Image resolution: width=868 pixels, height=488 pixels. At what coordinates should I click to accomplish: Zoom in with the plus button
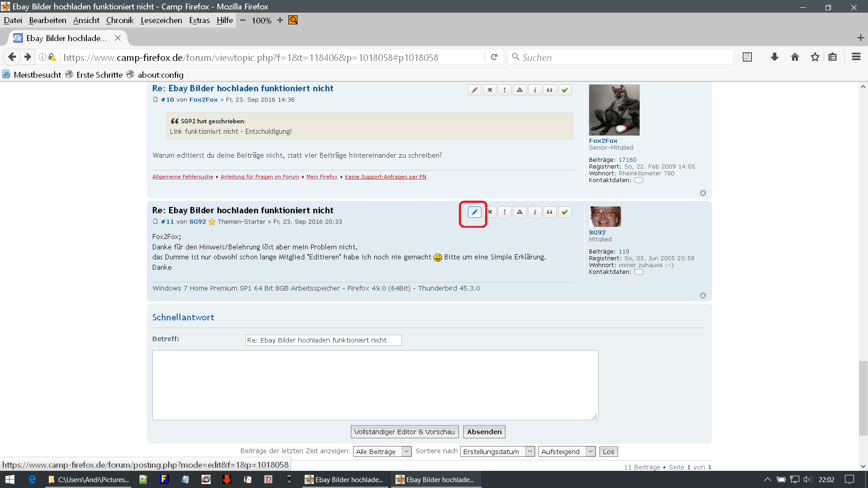[280, 20]
